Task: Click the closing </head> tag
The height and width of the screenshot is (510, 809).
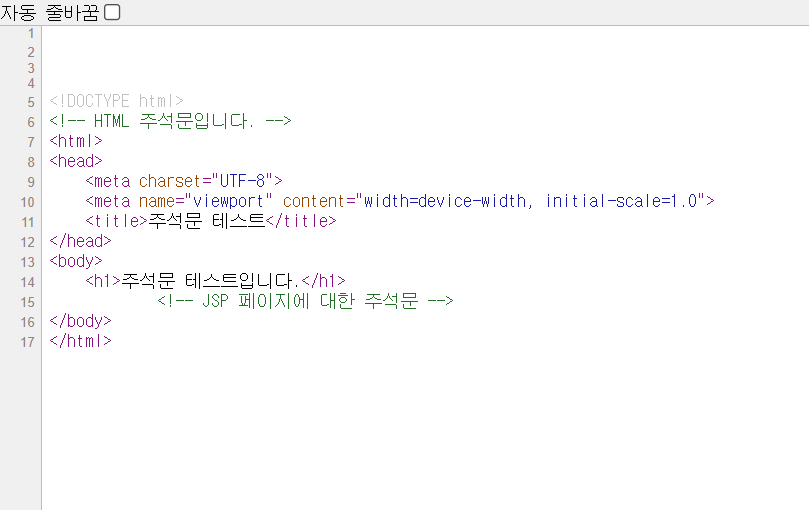Action: point(80,241)
